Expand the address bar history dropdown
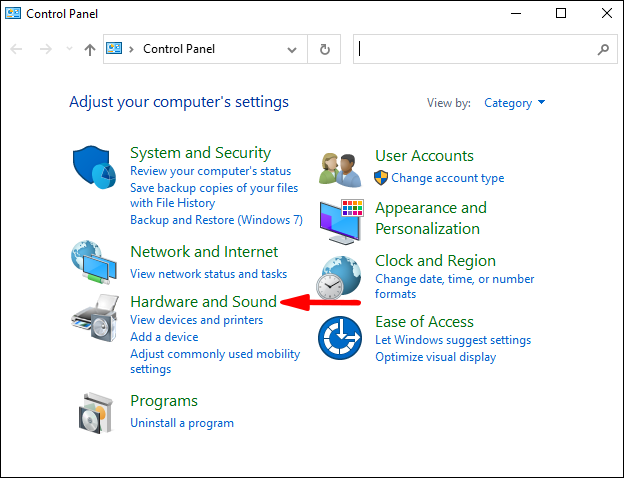Image resolution: width=624 pixels, height=478 pixels. pyautogui.click(x=291, y=49)
